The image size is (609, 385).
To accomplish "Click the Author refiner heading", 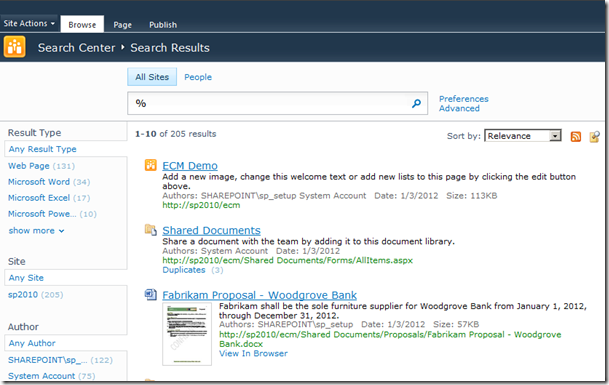I will [x=23, y=327].
